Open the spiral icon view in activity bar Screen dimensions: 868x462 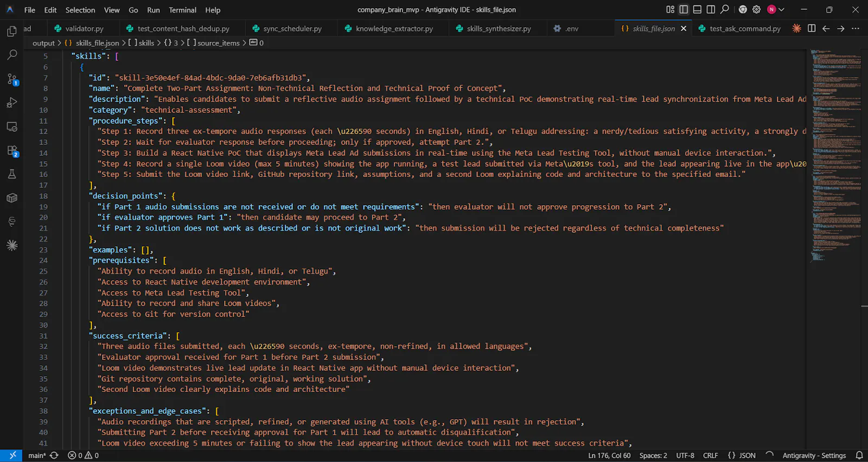12,221
